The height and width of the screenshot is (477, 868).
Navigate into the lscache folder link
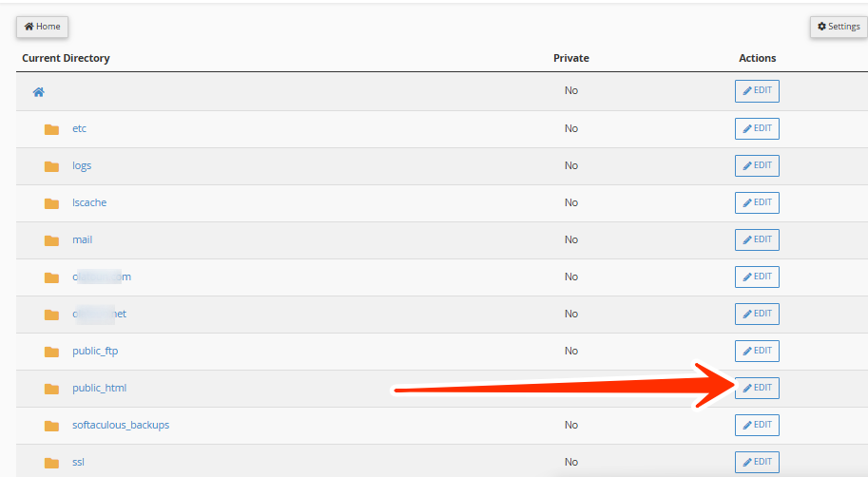tap(88, 202)
